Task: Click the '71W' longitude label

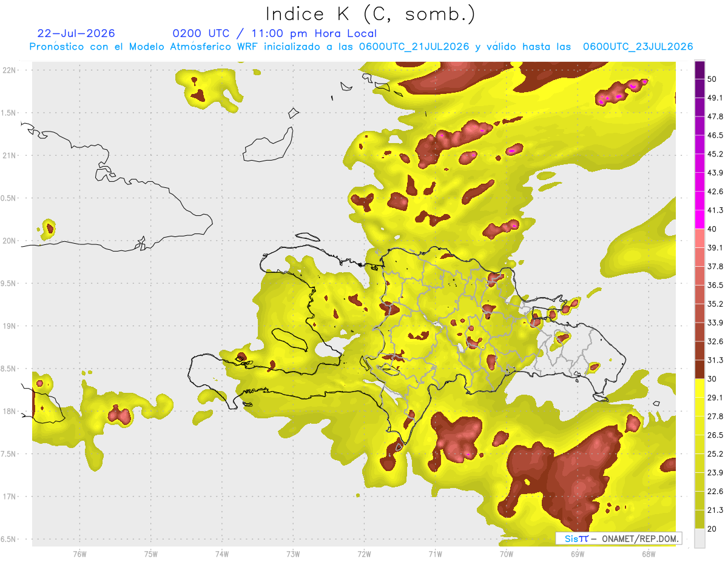Action: [x=435, y=554]
